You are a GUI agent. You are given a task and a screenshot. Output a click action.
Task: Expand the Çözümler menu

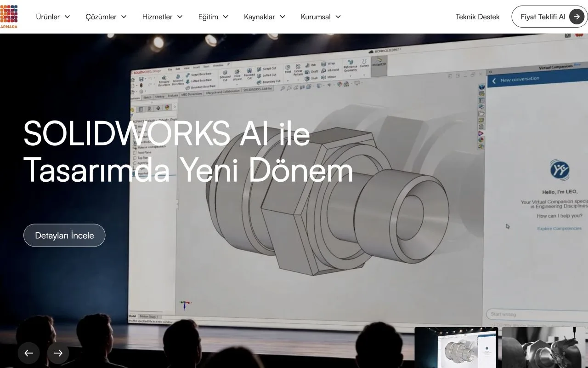(x=106, y=17)
